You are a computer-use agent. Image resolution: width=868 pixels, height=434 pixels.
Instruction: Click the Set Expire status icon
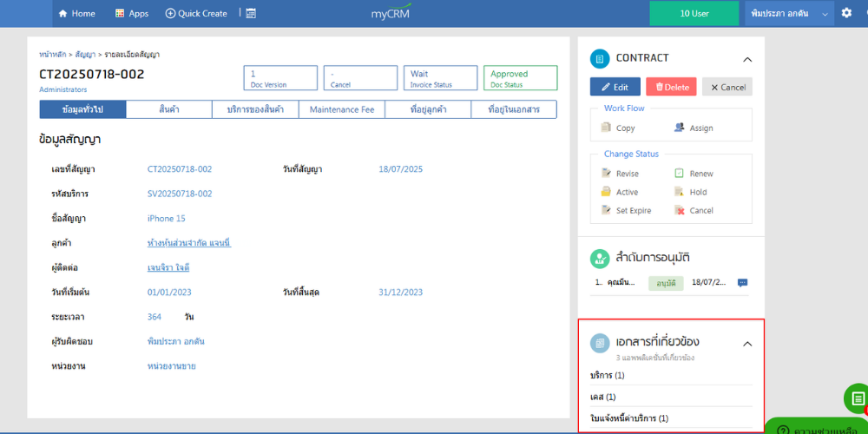[608, 210]
